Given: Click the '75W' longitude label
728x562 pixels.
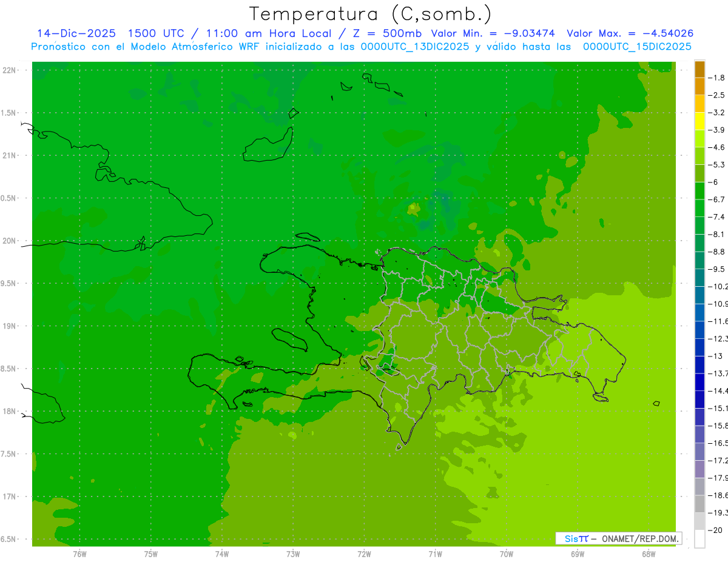Looking at the screenshot, I should click(150, 554).
